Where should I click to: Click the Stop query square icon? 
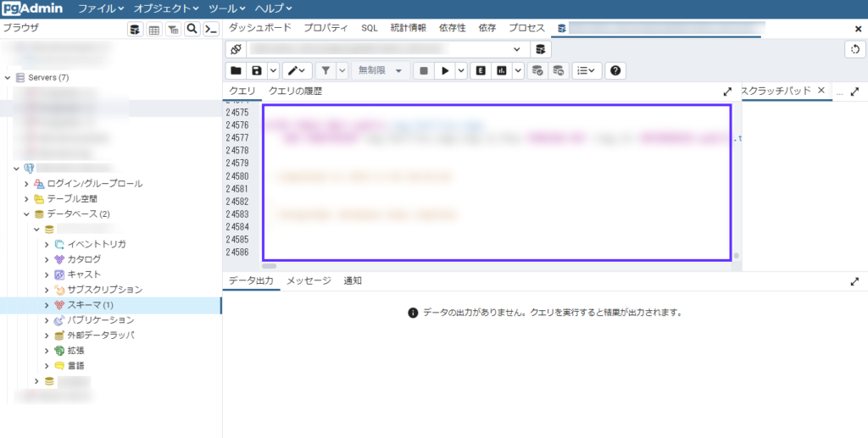(x=424, y=71)
